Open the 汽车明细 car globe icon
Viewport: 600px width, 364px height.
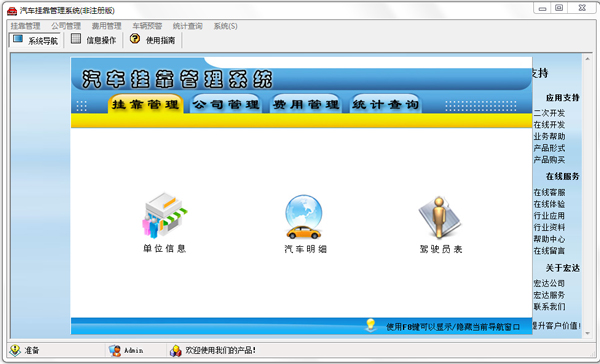pos(304,217)
